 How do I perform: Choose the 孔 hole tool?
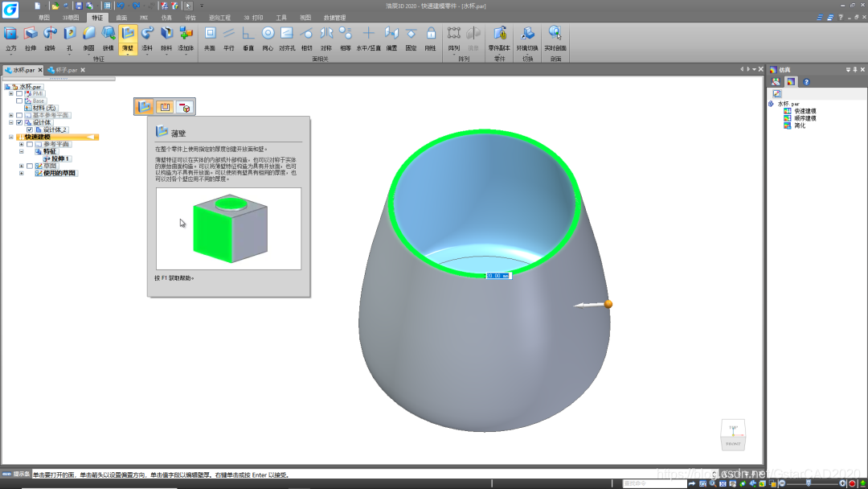(69, 39)
